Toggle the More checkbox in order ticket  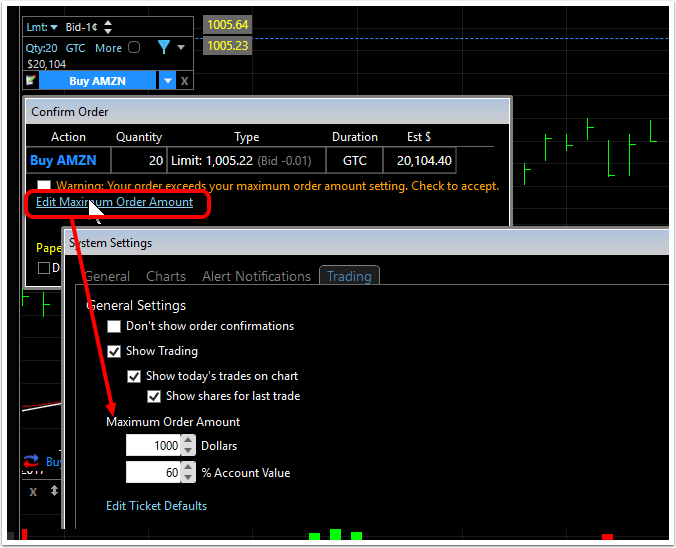(x=134, y=47)
